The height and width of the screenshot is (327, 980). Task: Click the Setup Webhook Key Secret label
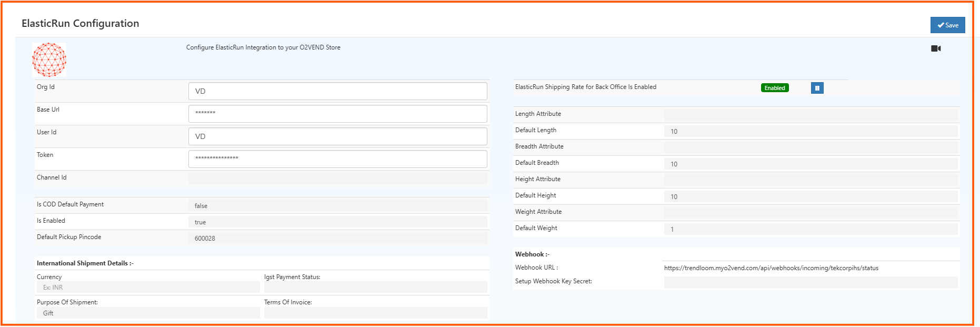(554, 281)
